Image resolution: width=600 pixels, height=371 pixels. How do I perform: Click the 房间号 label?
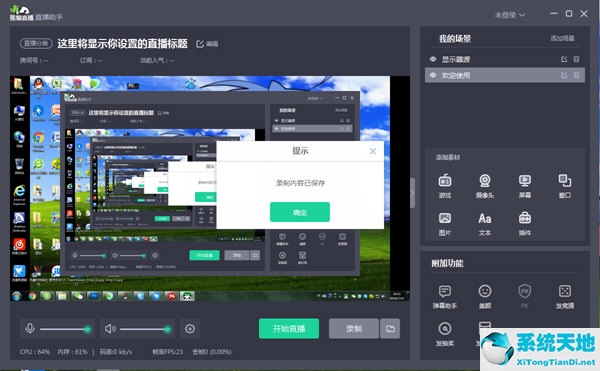pos(34,60)
